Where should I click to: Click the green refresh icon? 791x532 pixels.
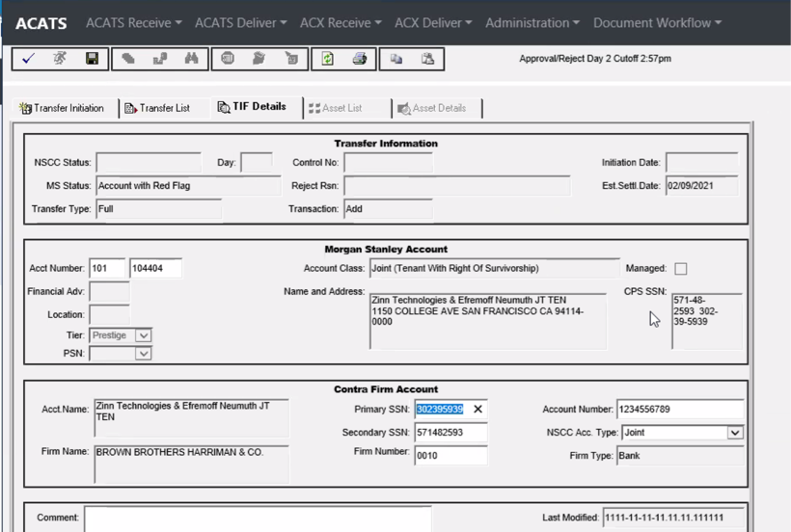(327, 59)
